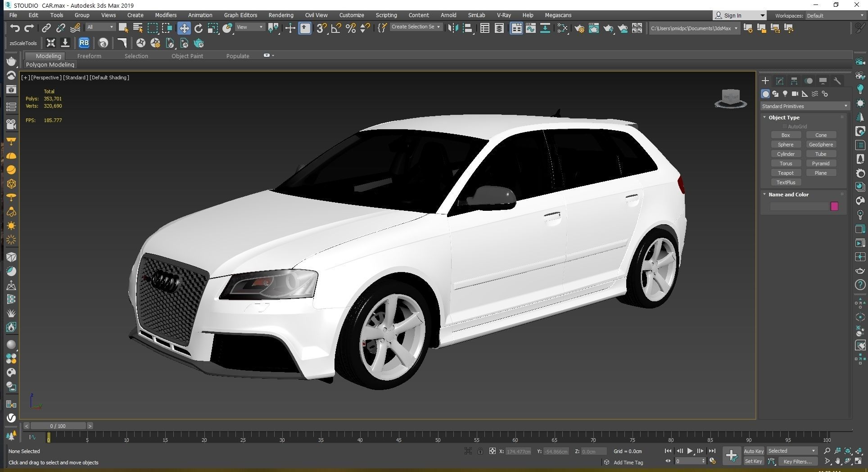Toggle the selection lock icon
Screen dimensions: 868x472
click(480, 451)
